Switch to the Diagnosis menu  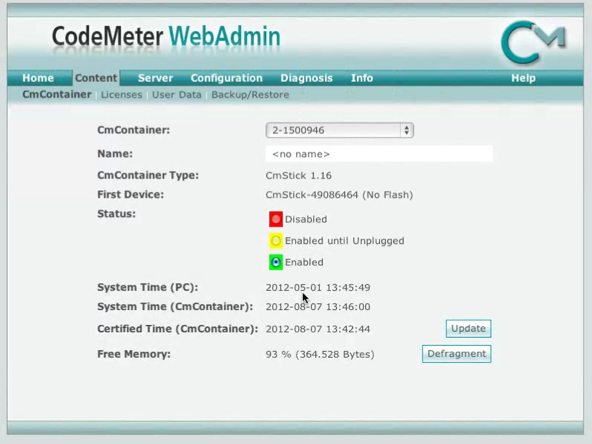(x=306, y=78)
